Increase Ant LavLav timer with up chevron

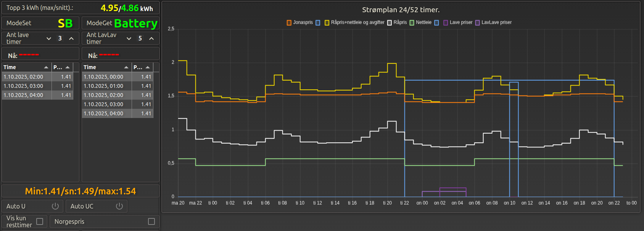pyautogui.click(x=151, y=39)
